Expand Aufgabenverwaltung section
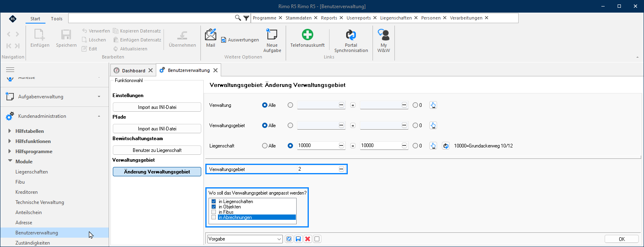644x247 pixels. tap(99, 97)
